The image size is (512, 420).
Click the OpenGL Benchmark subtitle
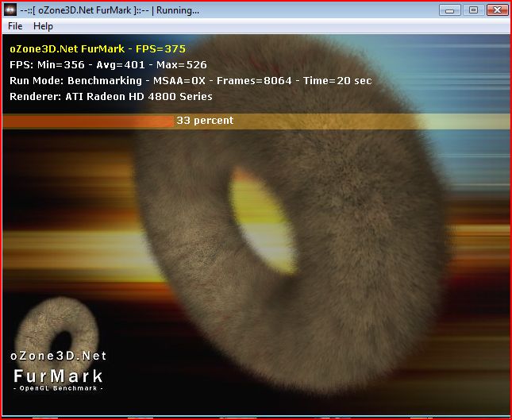[x=59, y=388]
